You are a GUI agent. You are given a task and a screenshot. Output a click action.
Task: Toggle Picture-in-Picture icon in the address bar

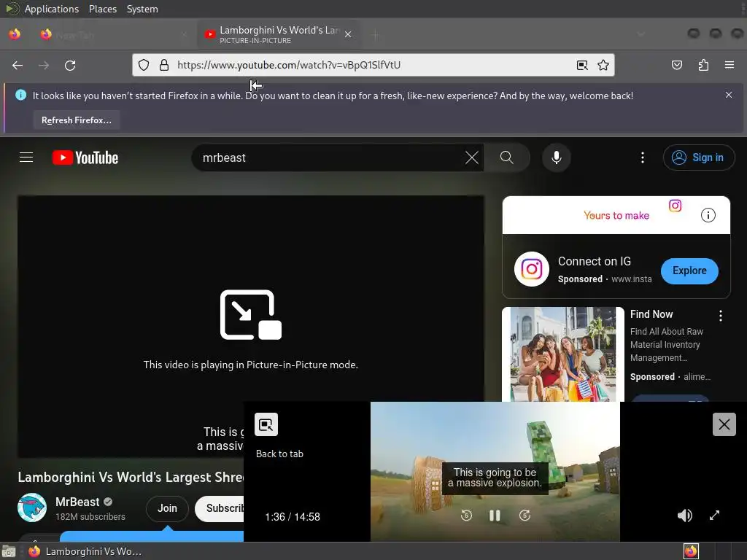tap(582, 65)
